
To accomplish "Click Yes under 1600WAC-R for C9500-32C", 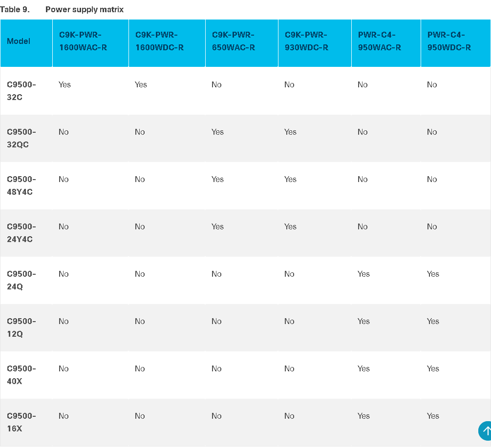I will pyautogui.click(x=64, y=85).
